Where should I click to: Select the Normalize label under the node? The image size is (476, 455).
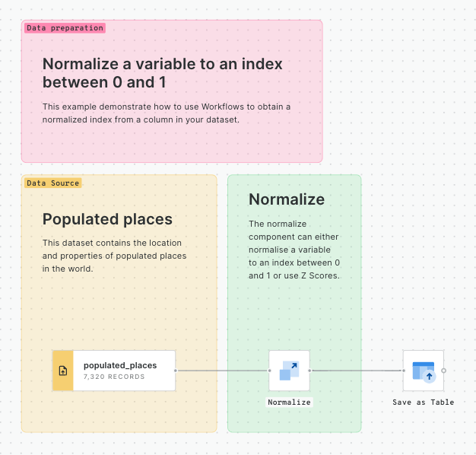pyautogui.click(x=289, y=402)
